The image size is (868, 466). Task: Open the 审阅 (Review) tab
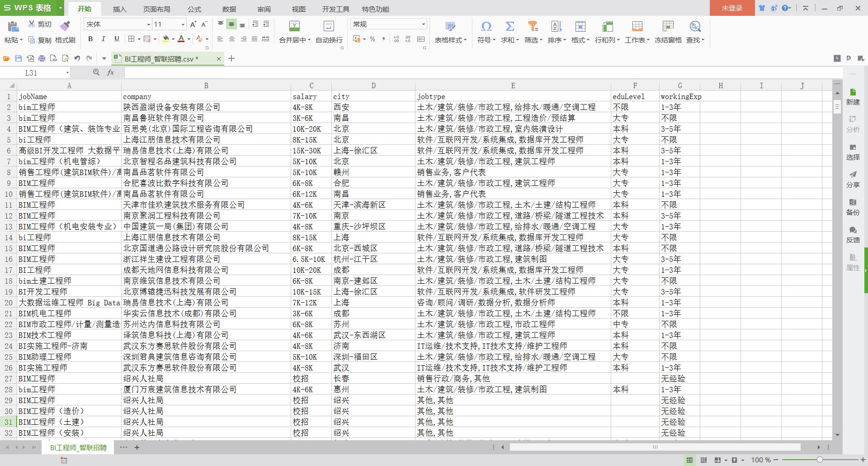[x=264, y=9]
